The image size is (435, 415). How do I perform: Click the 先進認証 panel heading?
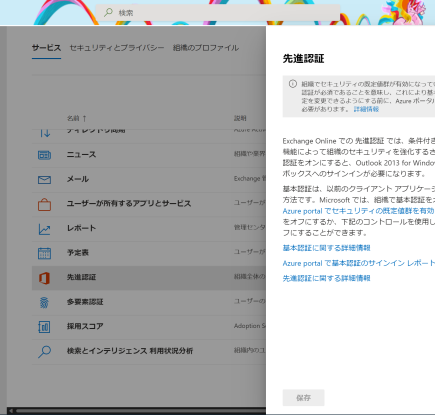[303, 59]
